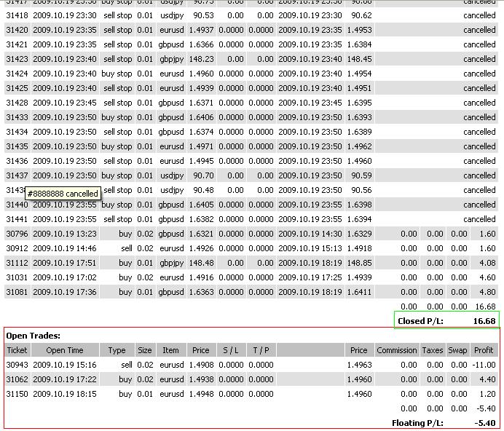Click the Taxes column header
This screenshot has height=431, width=504.
point(433,350)
